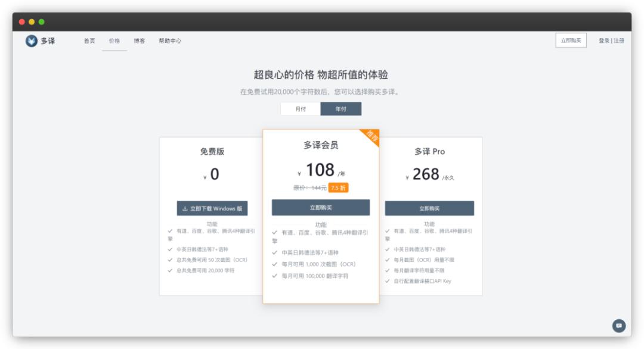The image size is (644, 349).
Task: Click checkmark beside 自行配置翻译接口API Key
Action: (388, 281)
